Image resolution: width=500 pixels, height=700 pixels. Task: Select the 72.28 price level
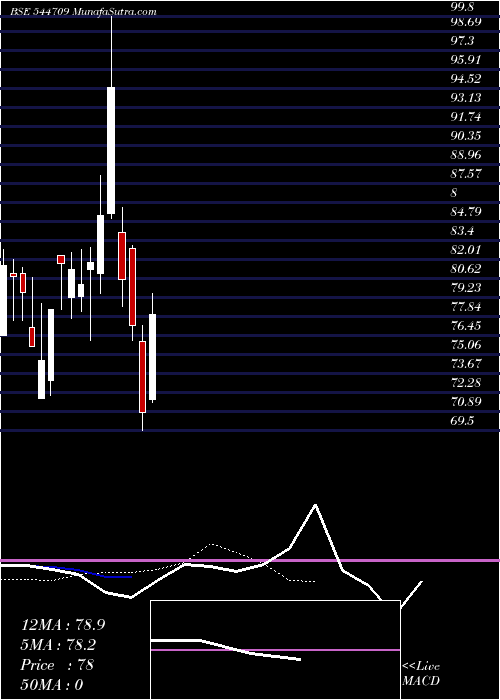click(x=466, y=383)
